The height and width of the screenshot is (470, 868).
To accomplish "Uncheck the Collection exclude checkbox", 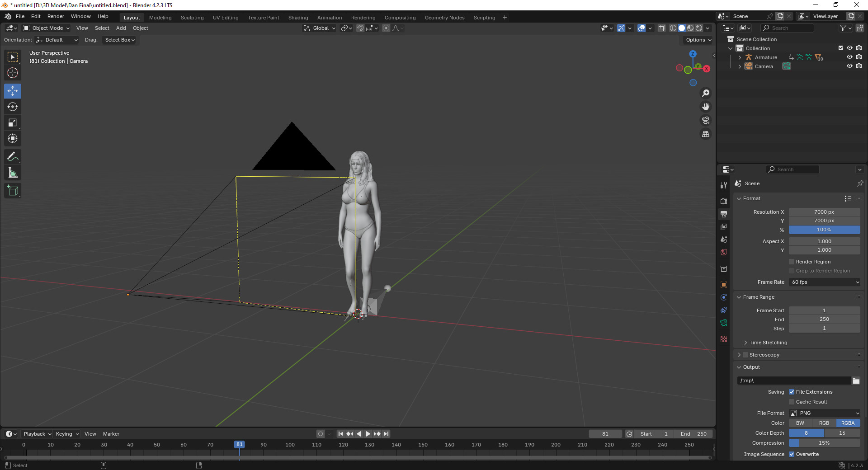I will [841, 48].
